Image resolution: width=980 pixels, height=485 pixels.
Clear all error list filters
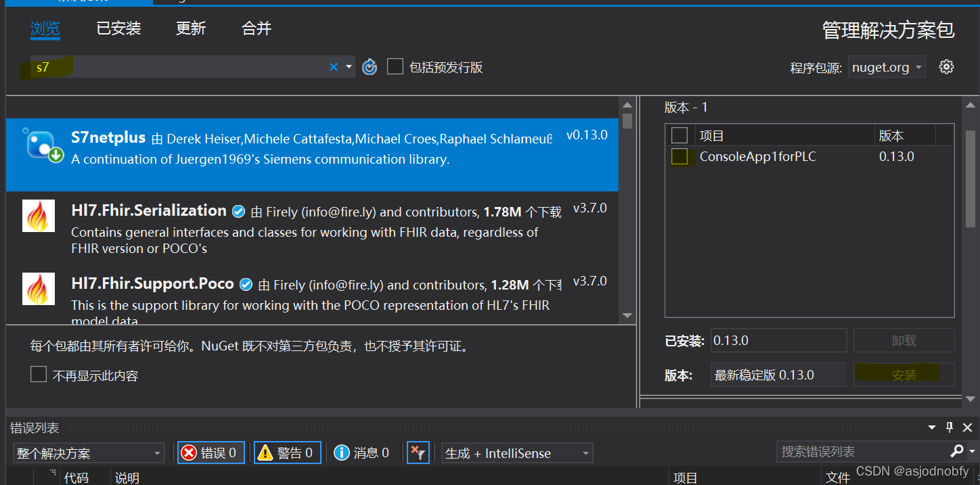click(418, 453)
